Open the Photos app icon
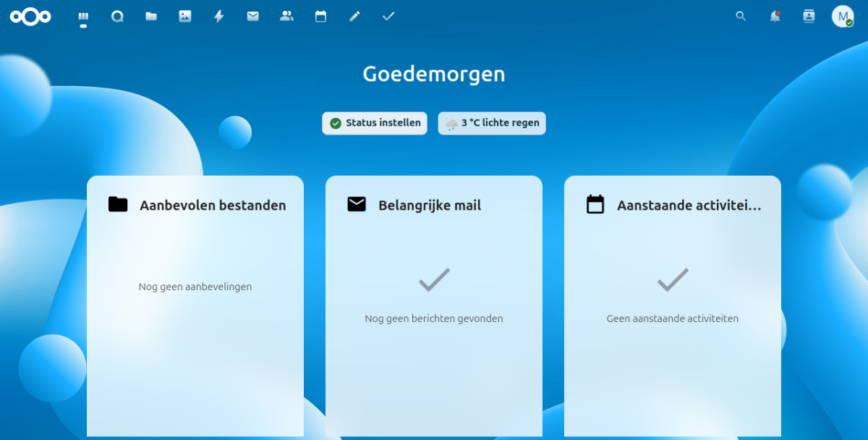This screenshot has width=868, height=440. (185, 17)
